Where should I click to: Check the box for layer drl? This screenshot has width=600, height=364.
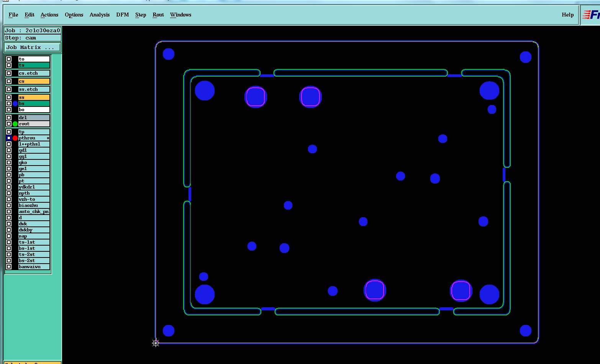(x=9, y=118)
